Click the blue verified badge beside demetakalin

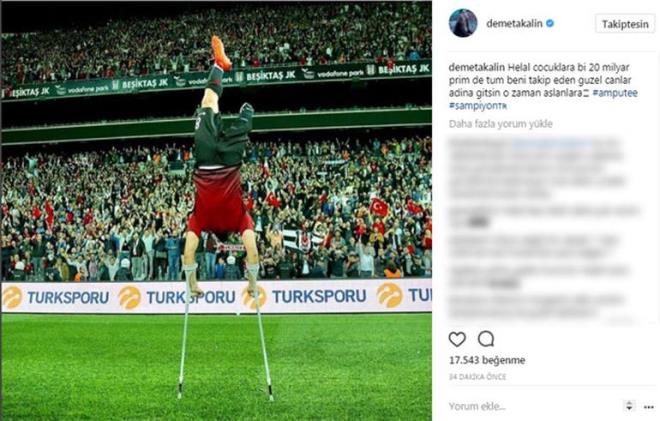[550, 24]
